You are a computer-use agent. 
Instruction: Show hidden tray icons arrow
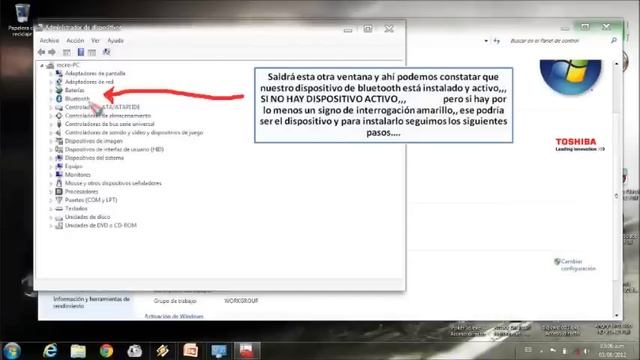pos(541,351)
